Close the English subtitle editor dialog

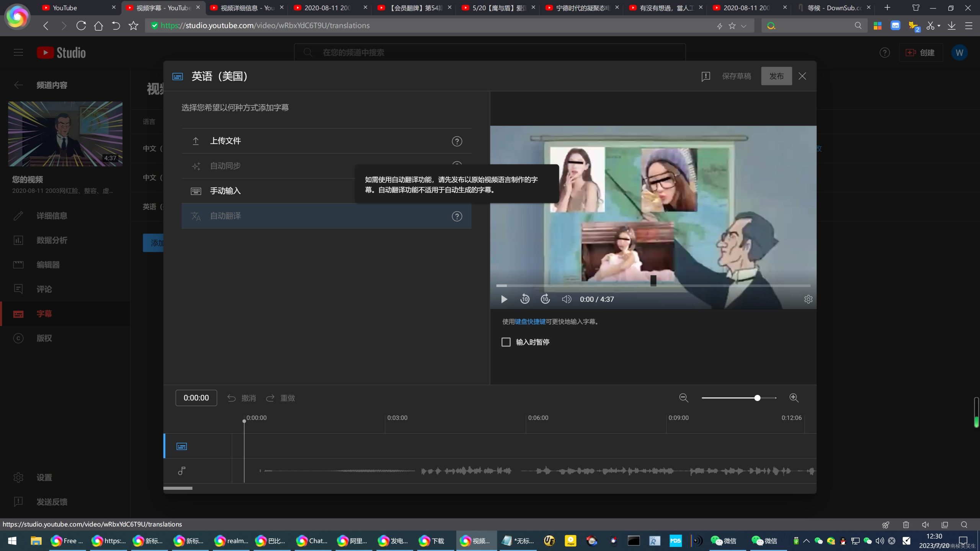802,76
